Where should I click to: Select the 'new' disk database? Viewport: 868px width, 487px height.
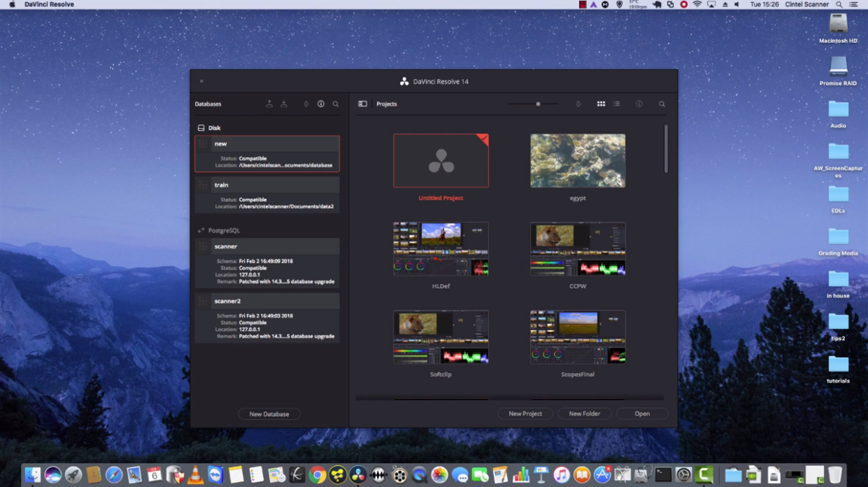267,153
